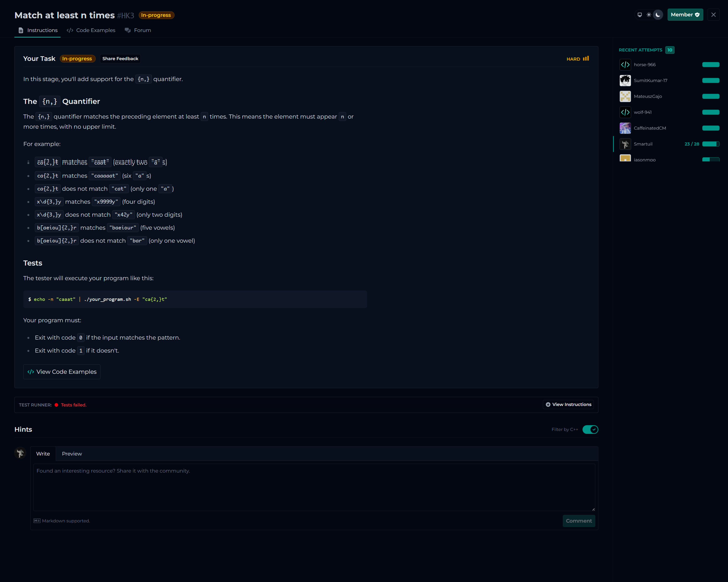The image size is (728, 582).
Task: Click wolf-941 code avatar icon
Action: 625,112
